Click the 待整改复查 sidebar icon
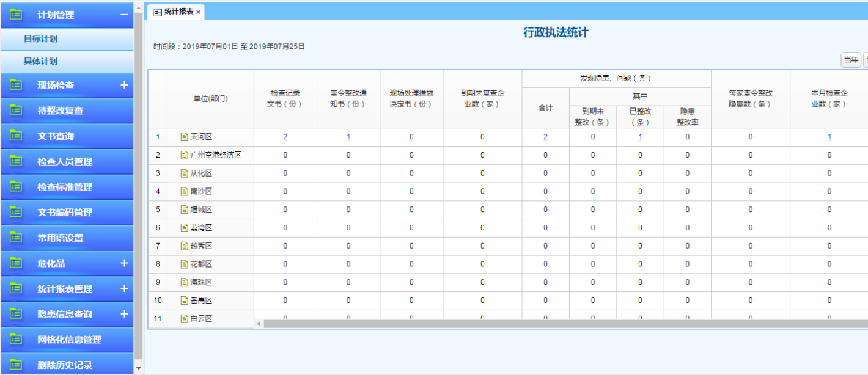 pyautogui.click(x=16, y=111)
